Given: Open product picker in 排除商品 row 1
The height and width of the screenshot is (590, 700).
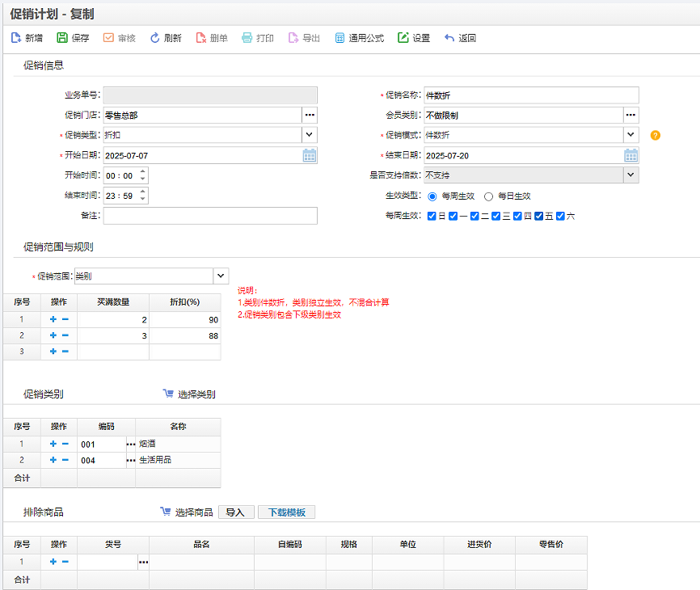Looking at the screenshot, I should pos(143,563).
